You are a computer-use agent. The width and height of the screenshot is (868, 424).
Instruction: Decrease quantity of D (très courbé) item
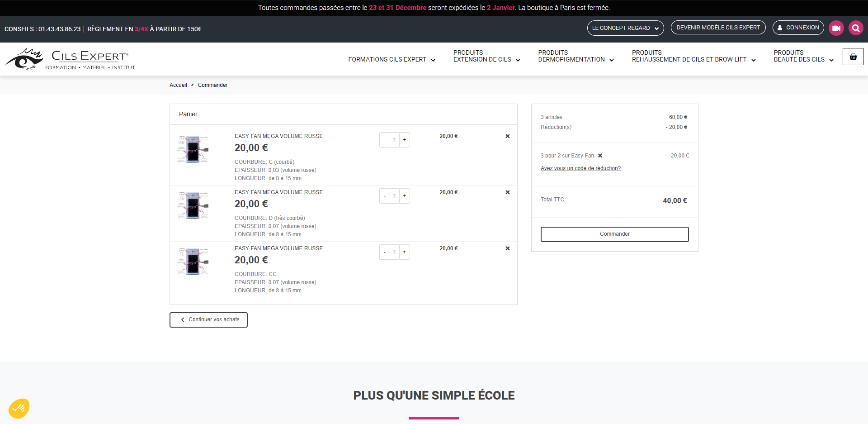pos(385,196)
